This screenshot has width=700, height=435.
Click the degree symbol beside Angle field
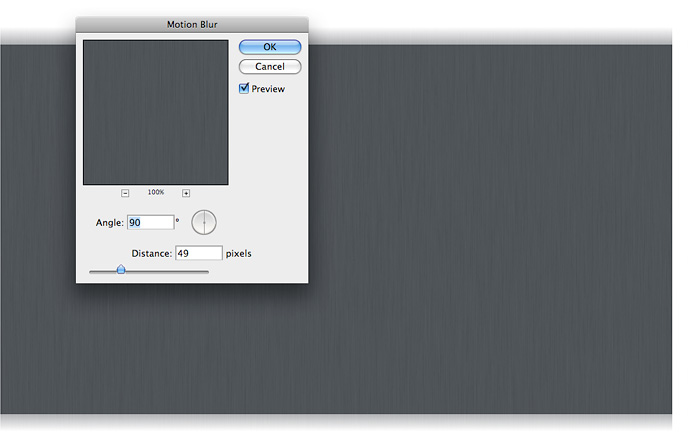coord(178,219)
